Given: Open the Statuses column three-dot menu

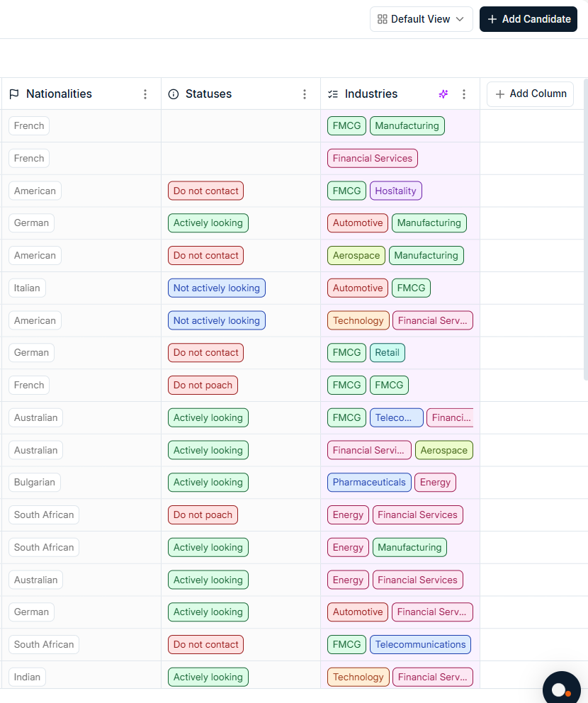Looking at the screenshot, I should 305,94.
